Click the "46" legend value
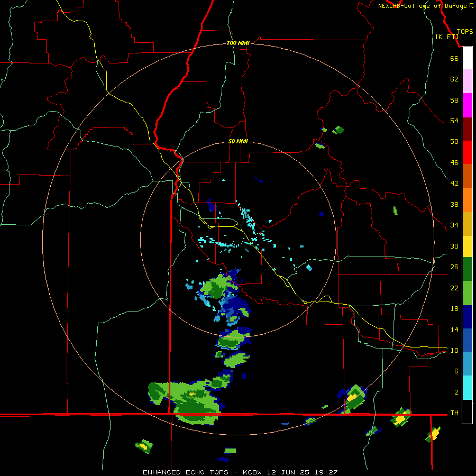Image resolution: width=476 pixels, height=476 pixels. click(x=454, y=162)
